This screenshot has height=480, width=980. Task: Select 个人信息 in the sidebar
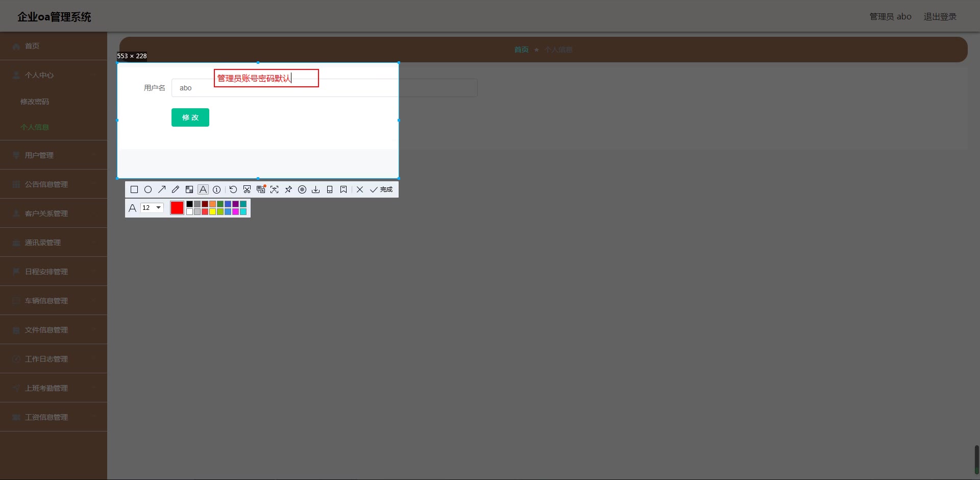coord(54,127)
